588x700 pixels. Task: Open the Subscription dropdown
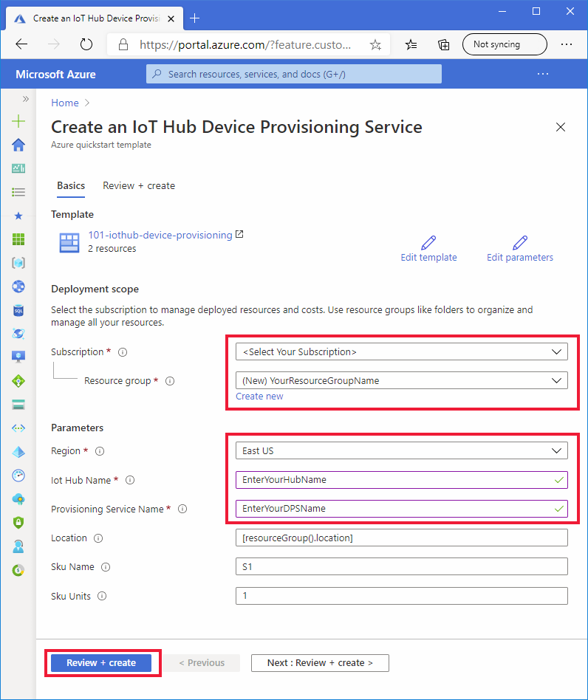tap(401, 351)
